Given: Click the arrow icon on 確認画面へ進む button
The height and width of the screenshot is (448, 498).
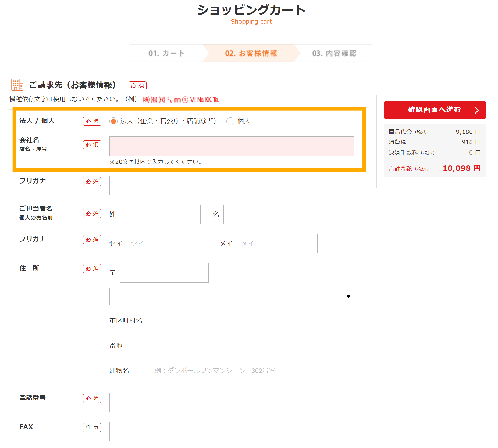Looking at the screenshot, I should 476,110.
